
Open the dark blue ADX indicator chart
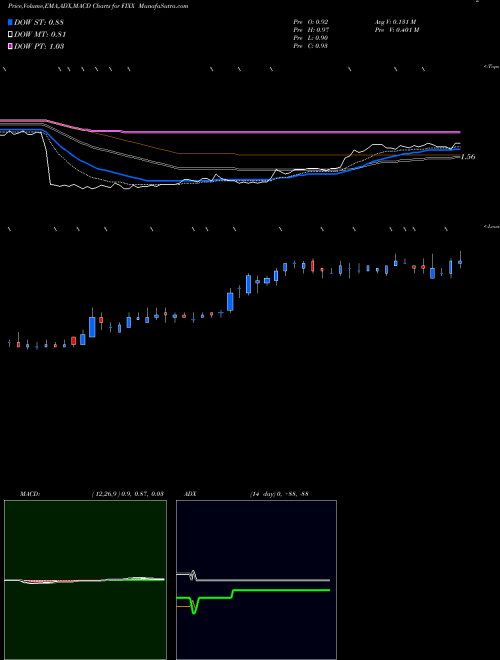click(x=256, y=580)
